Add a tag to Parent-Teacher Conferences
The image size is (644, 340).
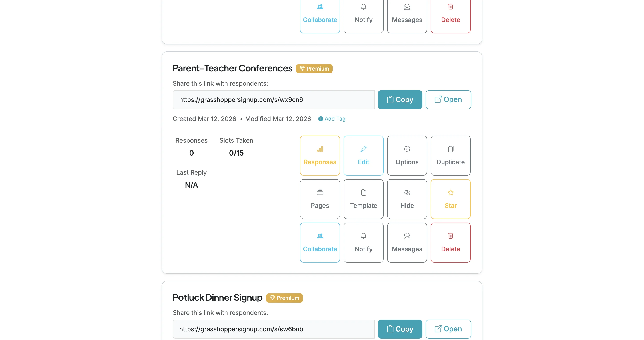click(x=332, y=119)
